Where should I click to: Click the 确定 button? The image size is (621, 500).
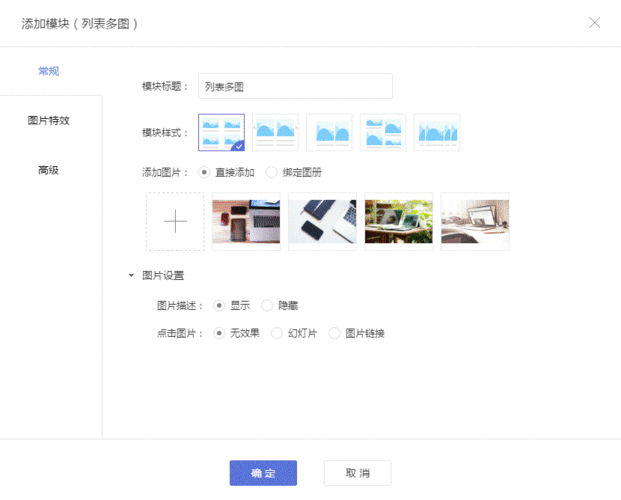[263, 473]
